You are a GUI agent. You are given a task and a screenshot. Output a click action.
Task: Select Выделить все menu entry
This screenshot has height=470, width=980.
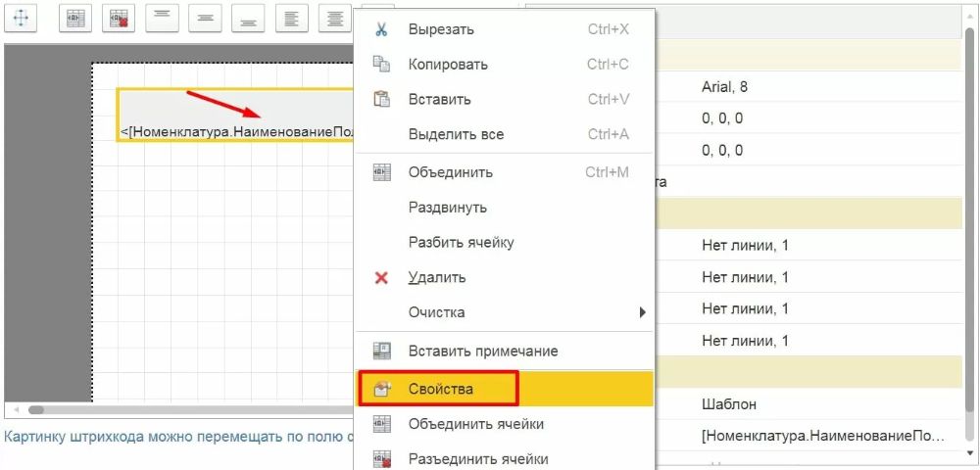click(x=504, y=134)
